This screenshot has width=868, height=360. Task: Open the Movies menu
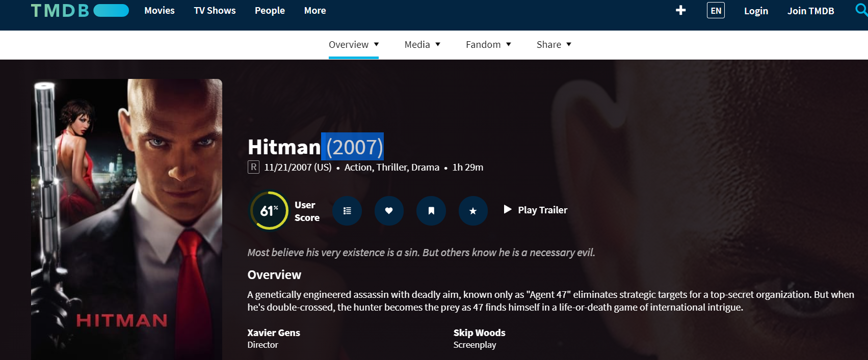160,10
